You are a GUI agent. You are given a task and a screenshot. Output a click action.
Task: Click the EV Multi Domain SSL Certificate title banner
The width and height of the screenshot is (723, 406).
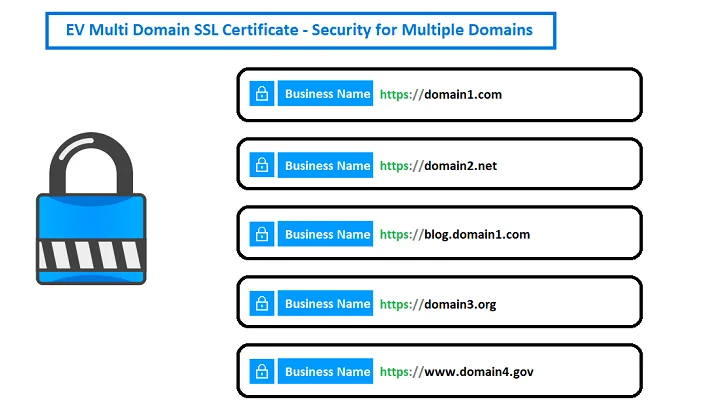pyautogui.click(x=300, y=30)
